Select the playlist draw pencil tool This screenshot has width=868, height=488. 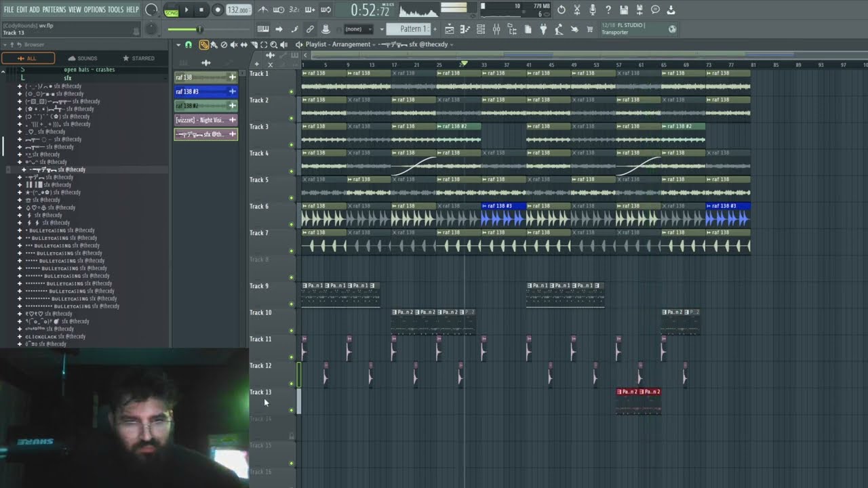point(203,45)
